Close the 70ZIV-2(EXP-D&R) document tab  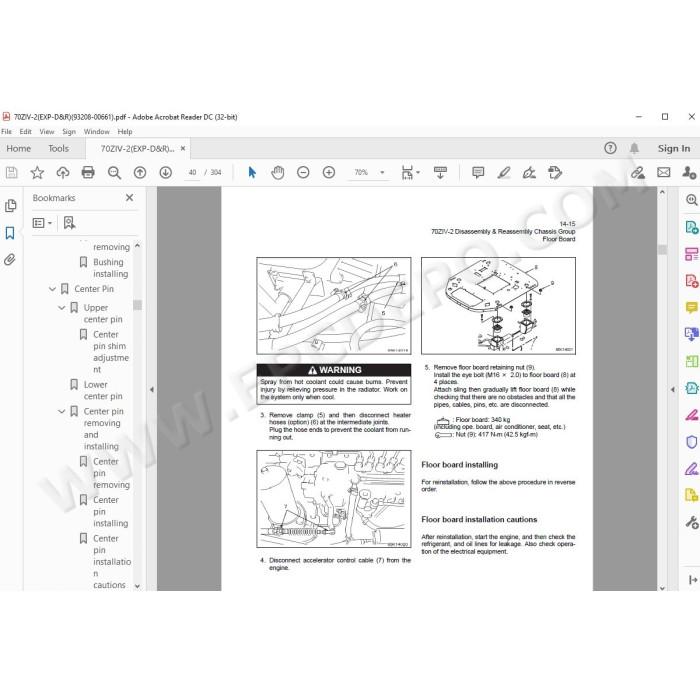click(183, 149)
